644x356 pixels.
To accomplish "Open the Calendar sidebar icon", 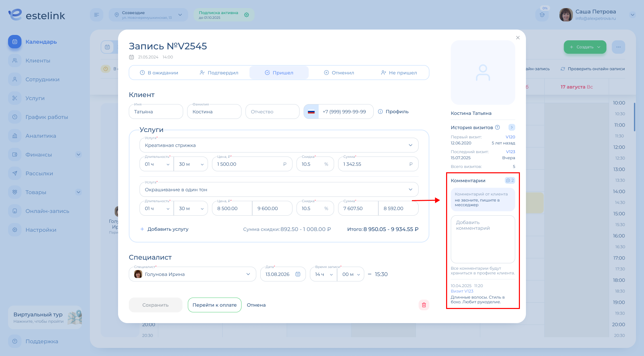I will click(x=15, y=42).
